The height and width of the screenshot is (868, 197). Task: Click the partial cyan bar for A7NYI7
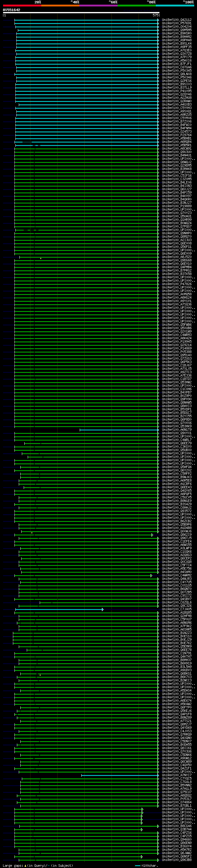tap(120, 775)
